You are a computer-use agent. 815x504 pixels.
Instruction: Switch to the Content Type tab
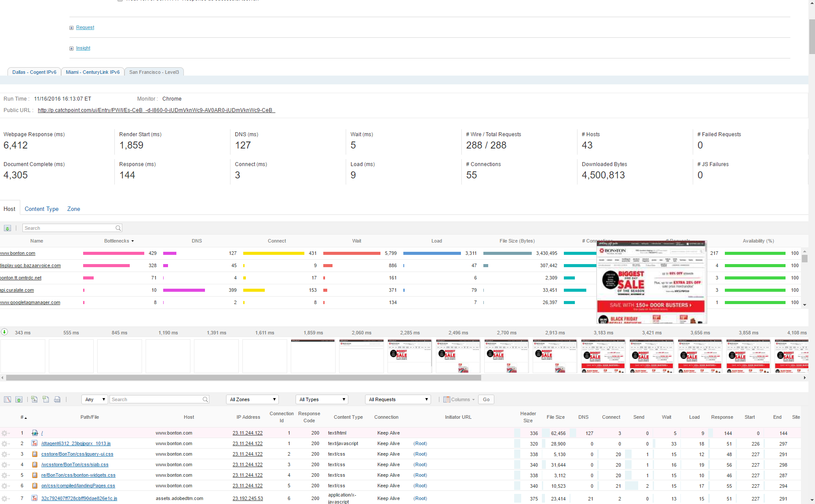[41, 209]
